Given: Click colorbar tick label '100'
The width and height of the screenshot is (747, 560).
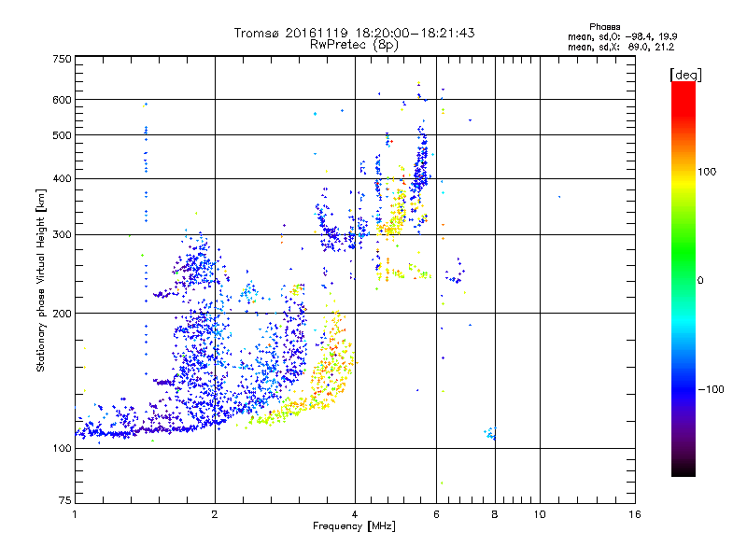Looking at the screenshot, I should (x=707, y=172).
